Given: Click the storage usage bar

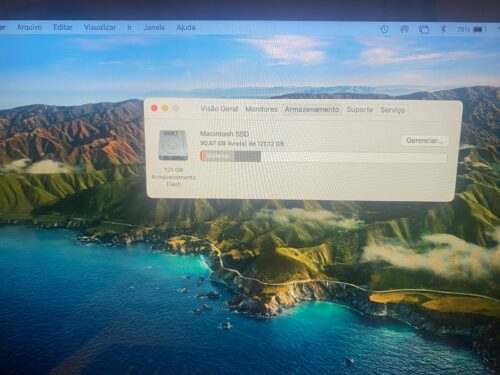Looking at the screenshot, I should tap(323, 157).
